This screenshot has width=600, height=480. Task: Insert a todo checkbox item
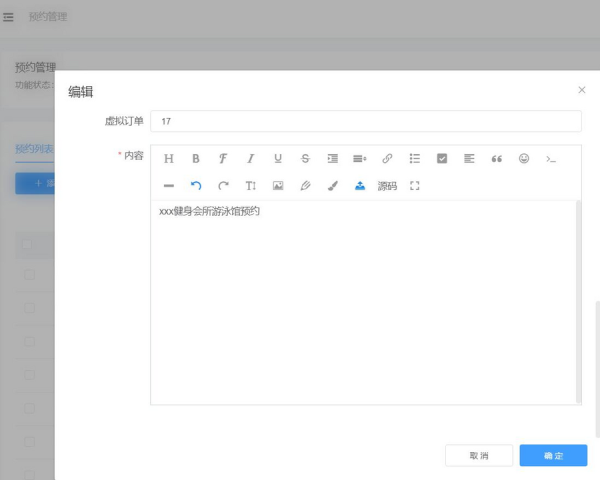coord(442,158)
